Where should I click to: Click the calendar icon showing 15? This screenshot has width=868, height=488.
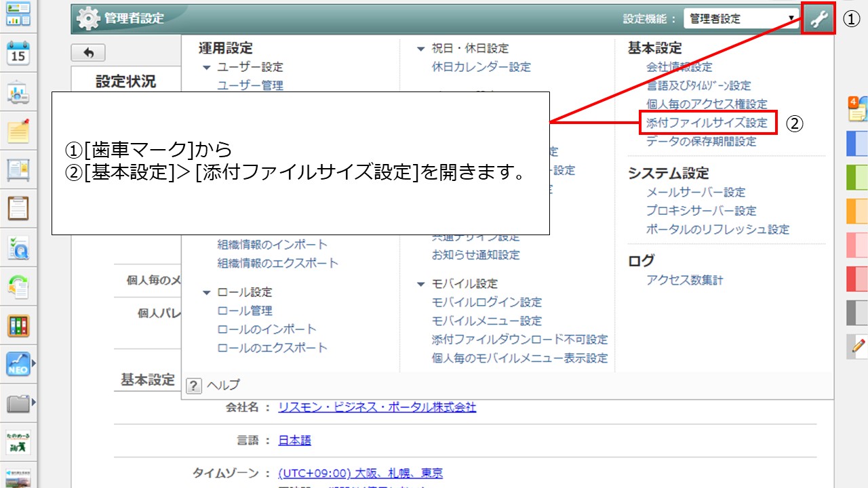point(18,53)
